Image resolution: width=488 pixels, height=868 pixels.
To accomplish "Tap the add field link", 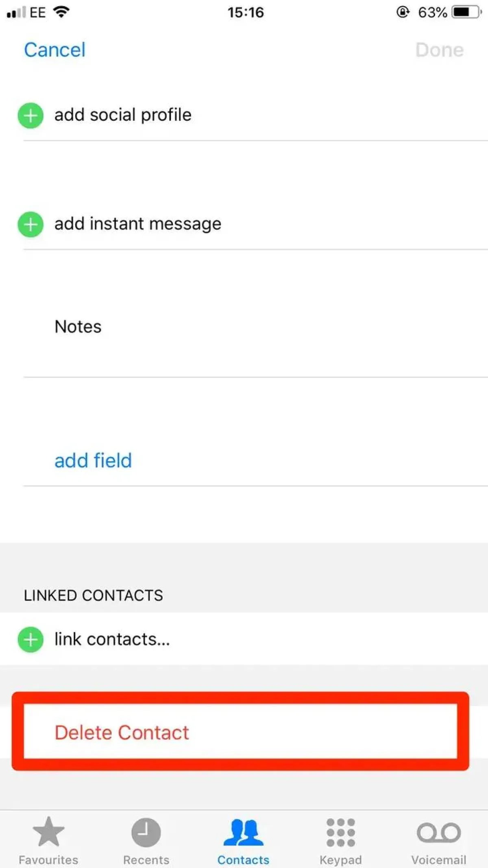I will [93, 461].
